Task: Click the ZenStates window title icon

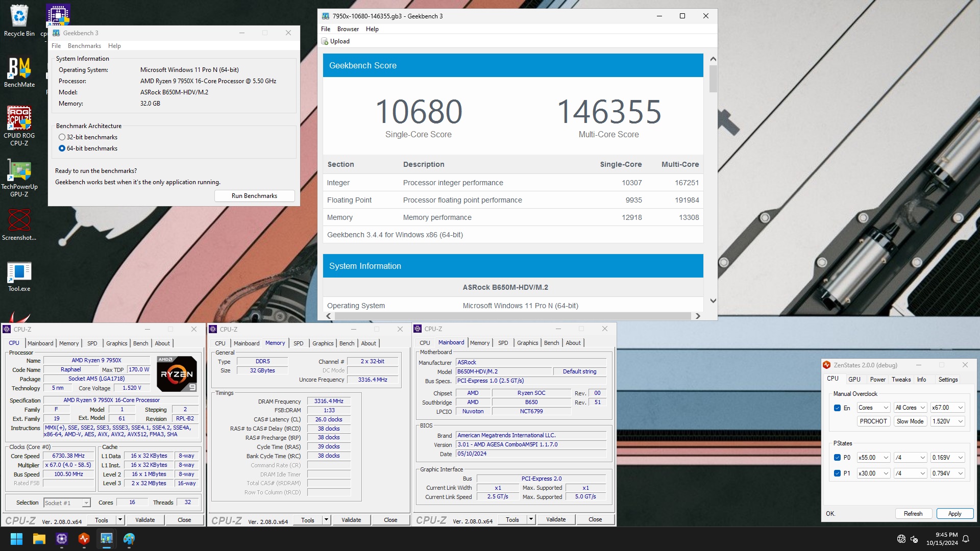Action: click(826, 365)
